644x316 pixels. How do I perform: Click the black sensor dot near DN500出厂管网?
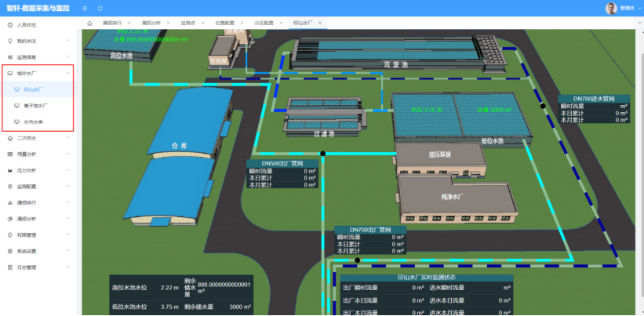coord(323,154)
